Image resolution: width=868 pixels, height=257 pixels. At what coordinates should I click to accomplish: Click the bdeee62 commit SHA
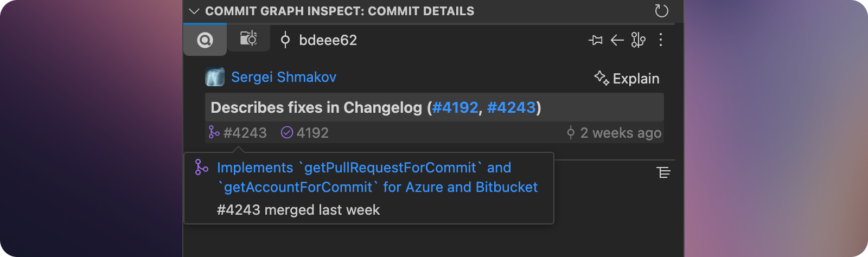point(328,40)
